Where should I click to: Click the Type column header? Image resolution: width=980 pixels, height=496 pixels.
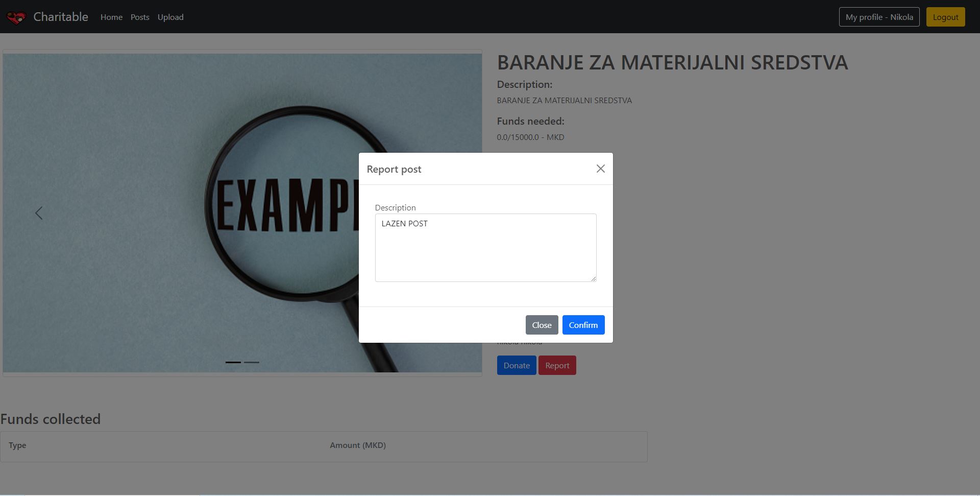pos(17,445)
